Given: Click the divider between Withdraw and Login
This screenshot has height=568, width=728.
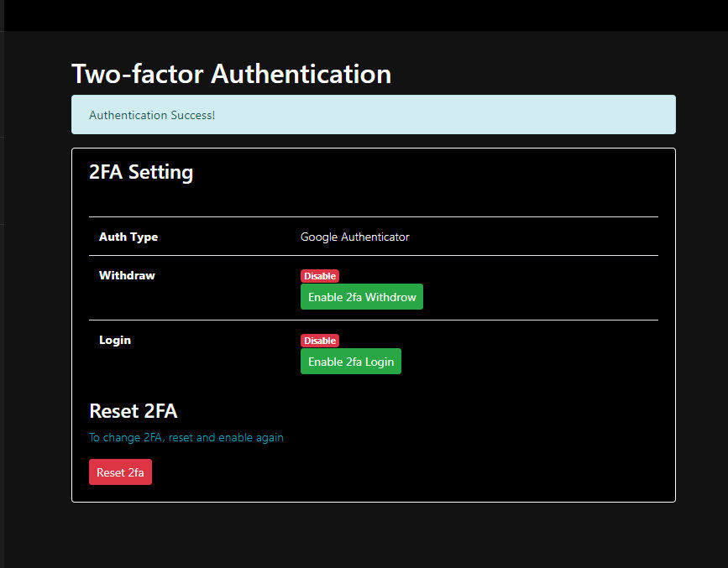Looking at the screenshot, I should (x=373, y=320).
